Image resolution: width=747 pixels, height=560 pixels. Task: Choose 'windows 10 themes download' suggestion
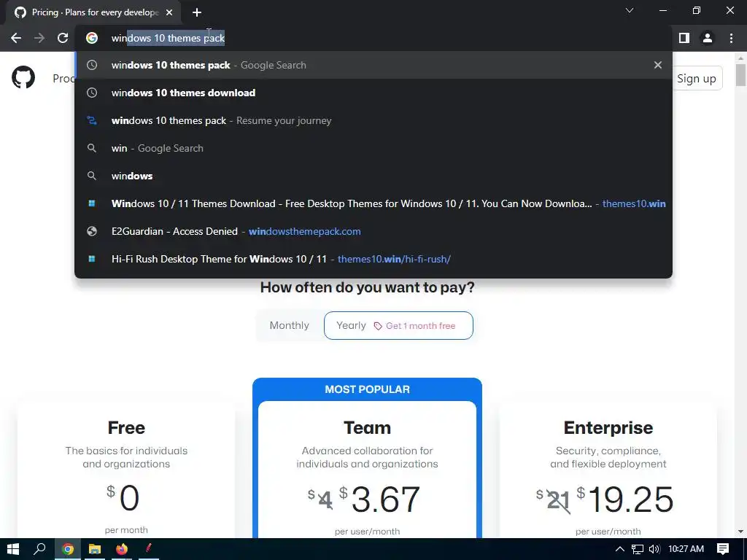click(x=373, y=93)
